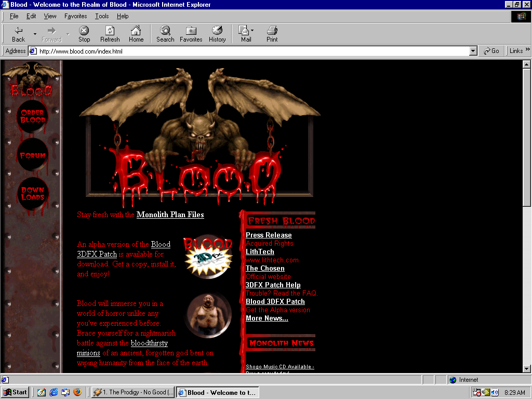Open the Search pane
Image resolution: width=532 pixels, height=399 pixels.
pyautogui.click(x=165, y=34)
